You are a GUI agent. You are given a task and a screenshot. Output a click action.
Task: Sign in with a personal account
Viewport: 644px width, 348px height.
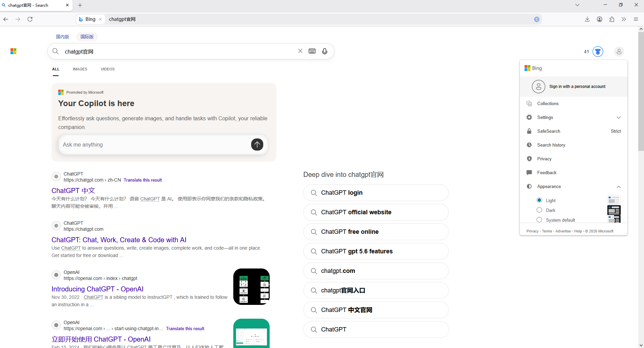point(574,87)
